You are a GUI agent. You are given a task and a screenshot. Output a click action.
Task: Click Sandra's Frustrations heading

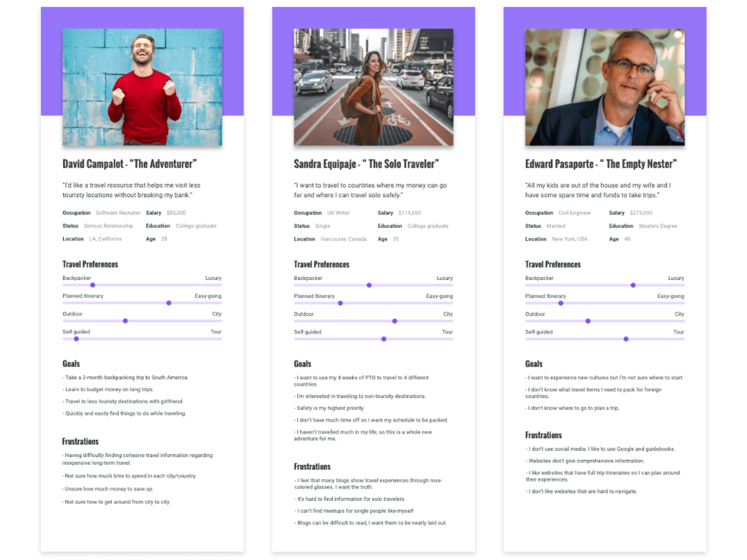[x=312, y=467]
